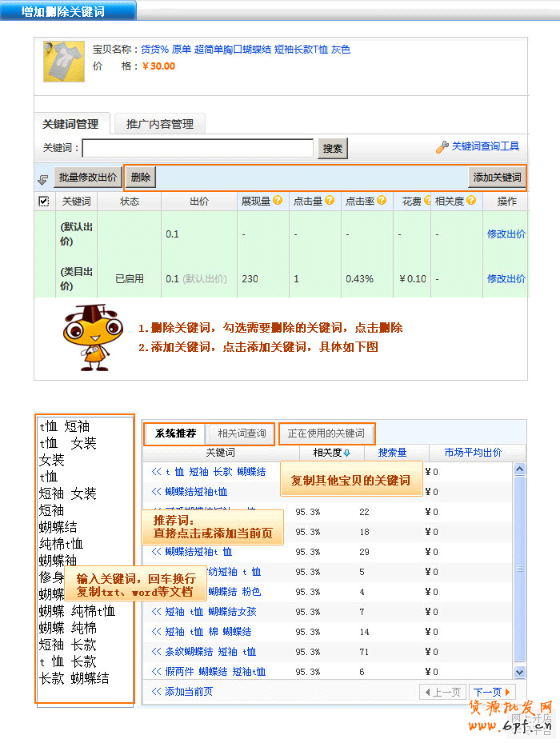Click help icon next to 展现量
560x743 pixels.
pos(278,201)
